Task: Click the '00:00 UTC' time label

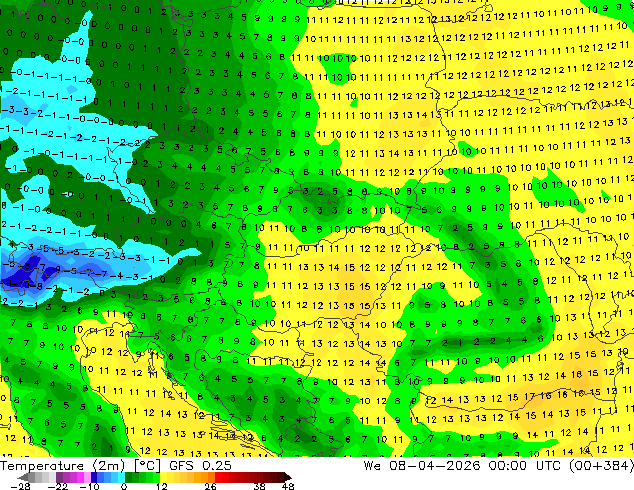Action: tap(524, 466)
